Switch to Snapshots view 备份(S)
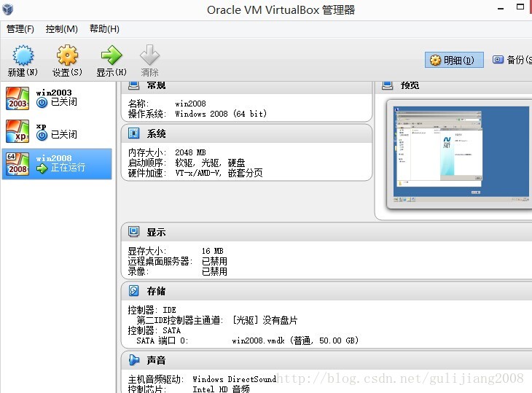The image size is (532, 393). 511,60
